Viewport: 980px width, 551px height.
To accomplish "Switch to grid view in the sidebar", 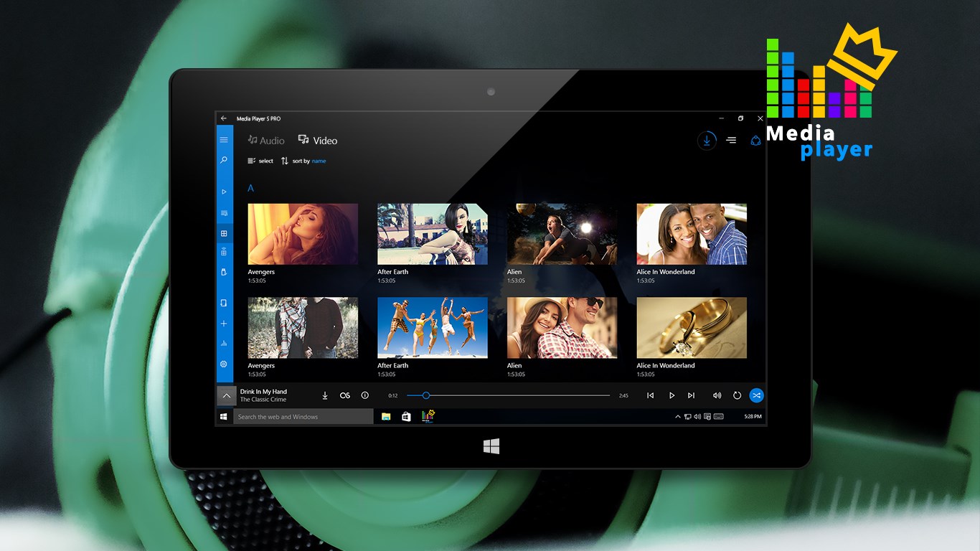I will pos(224,233).
